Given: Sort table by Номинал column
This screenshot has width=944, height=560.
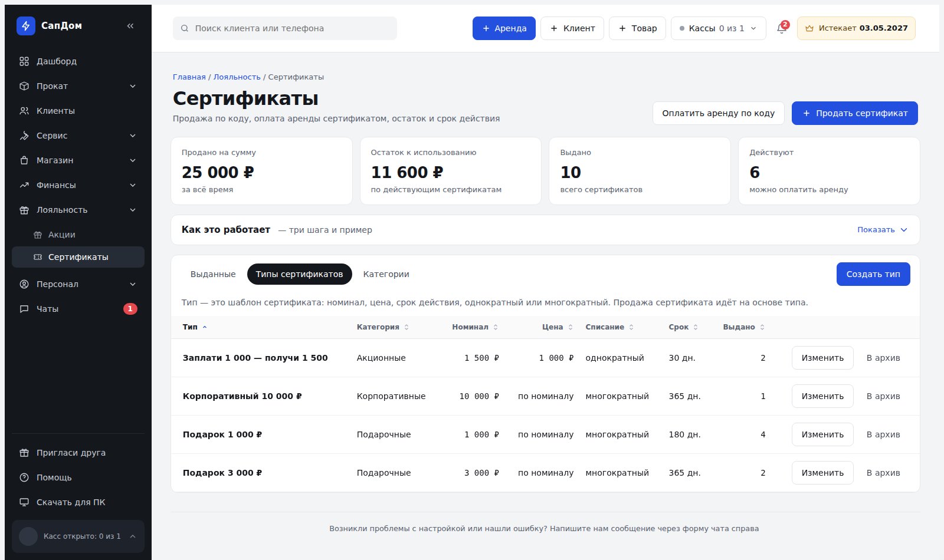Looking at the screenshot, I should (x=475, y=327).
